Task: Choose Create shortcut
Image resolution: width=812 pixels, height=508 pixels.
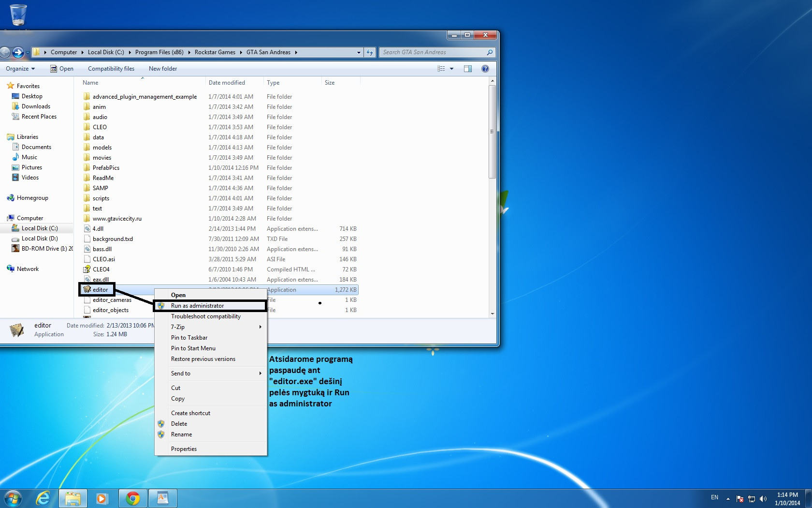Action: pyautogui.click(x=211, y=413)
